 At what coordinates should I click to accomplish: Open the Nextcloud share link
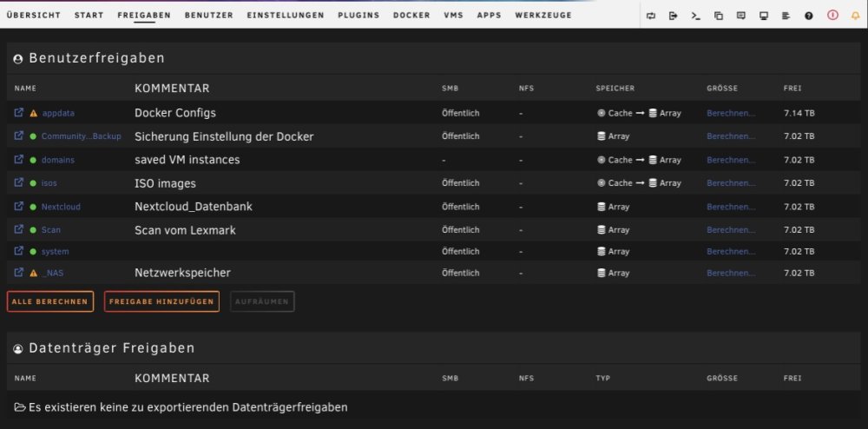point(61,207)
